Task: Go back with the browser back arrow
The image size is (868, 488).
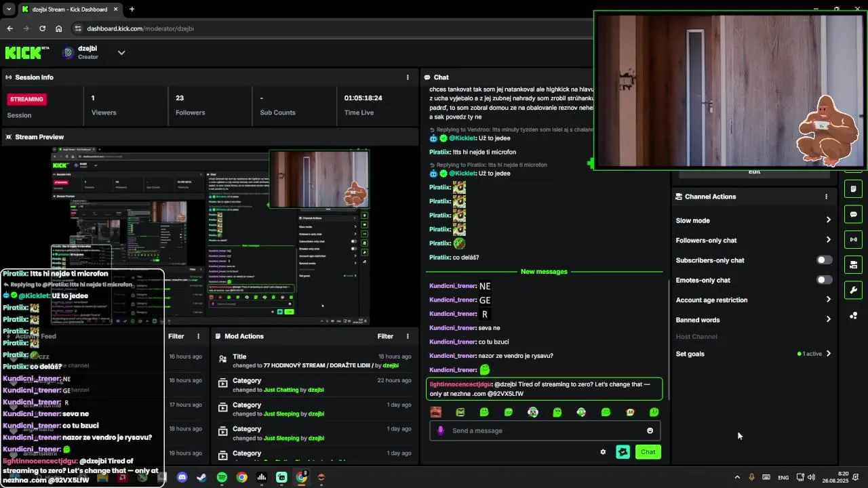Action: tap(9, 28)
